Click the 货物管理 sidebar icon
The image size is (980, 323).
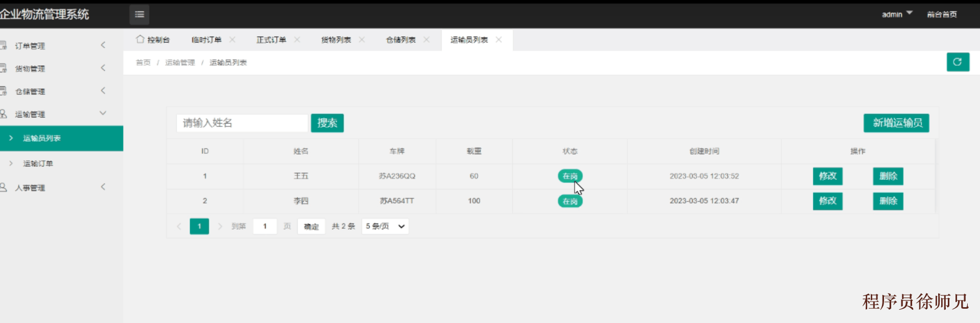(3, 68)
